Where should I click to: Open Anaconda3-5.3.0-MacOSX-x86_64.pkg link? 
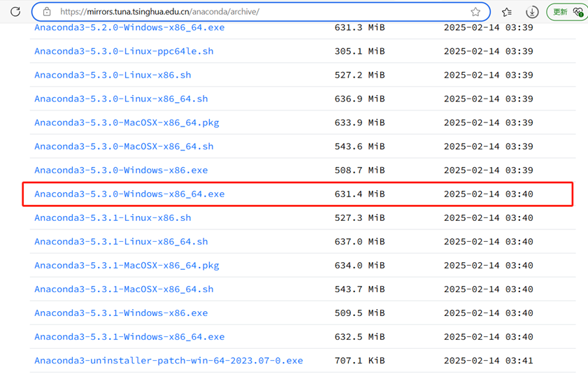pos(127,122)
